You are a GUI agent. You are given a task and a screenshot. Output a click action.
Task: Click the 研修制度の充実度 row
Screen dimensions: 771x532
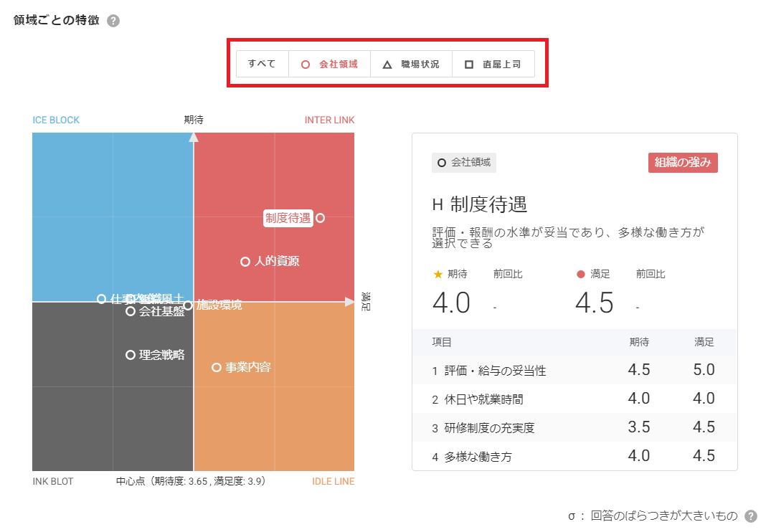pos(574,427)
